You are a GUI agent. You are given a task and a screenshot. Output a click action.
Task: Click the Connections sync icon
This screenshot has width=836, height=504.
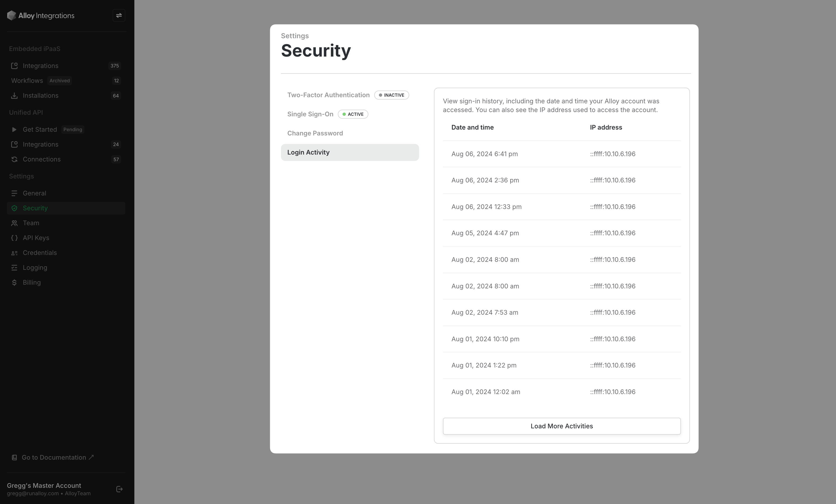click(x=14, y=159)
